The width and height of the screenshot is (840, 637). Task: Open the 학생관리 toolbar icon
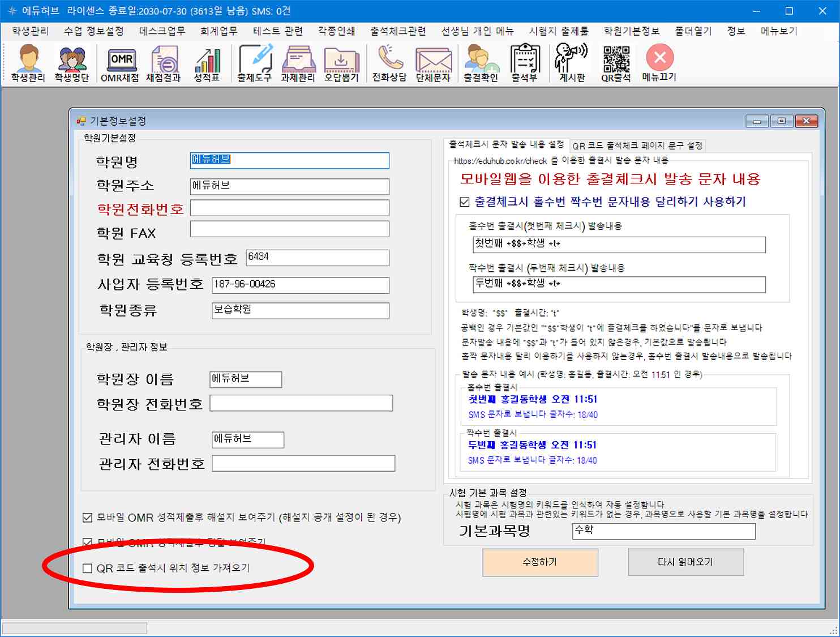(x=28, y=64)
